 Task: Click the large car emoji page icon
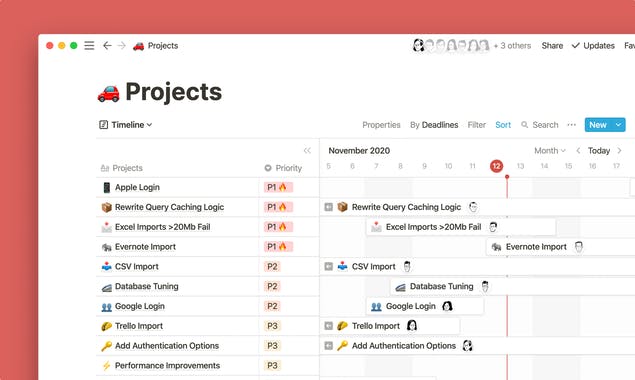point(108,93)
